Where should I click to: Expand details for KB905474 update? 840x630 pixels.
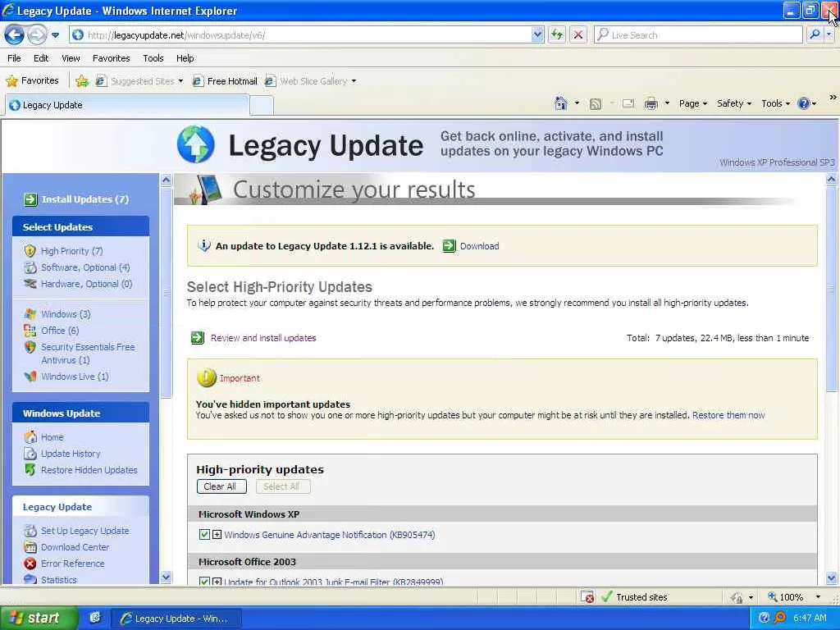pos(217,535)
